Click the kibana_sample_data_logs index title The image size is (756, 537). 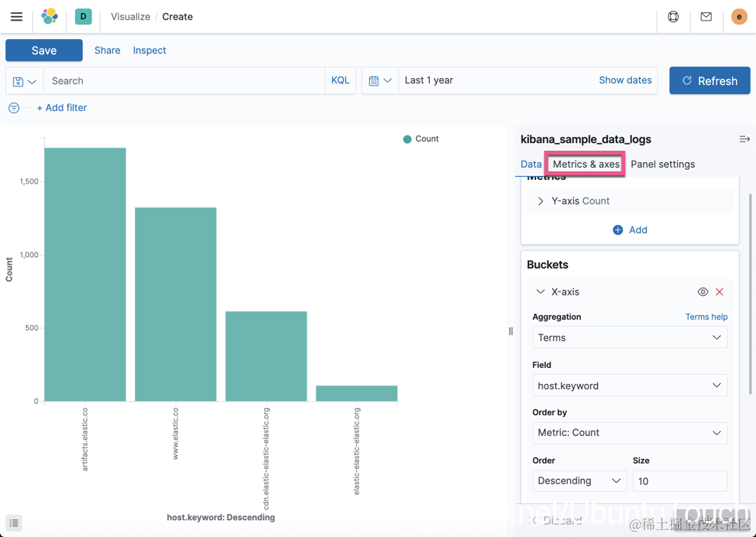click(586, 139)
